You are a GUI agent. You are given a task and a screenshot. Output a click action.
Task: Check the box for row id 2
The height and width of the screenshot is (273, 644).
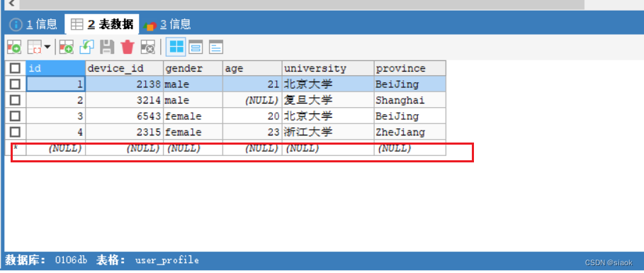[15, 100]
